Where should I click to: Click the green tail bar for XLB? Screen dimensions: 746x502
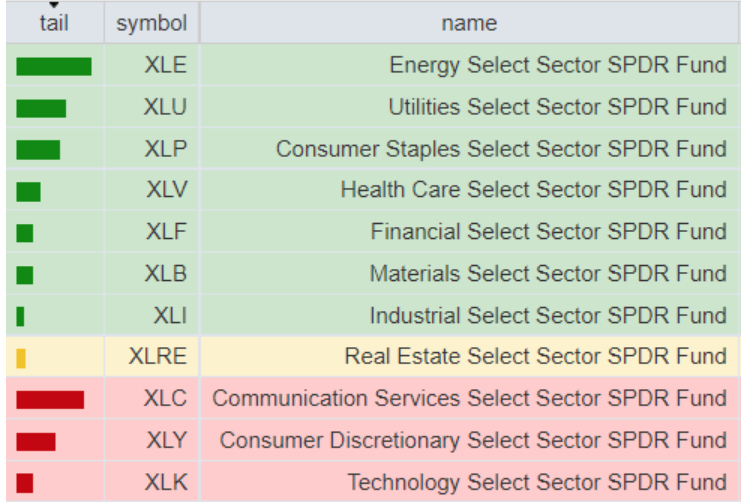coord(25,274)
